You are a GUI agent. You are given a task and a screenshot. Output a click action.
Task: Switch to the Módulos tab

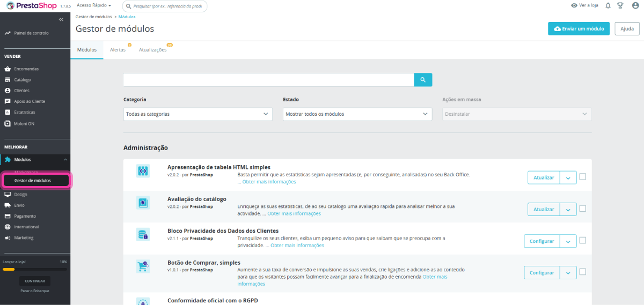87,50
